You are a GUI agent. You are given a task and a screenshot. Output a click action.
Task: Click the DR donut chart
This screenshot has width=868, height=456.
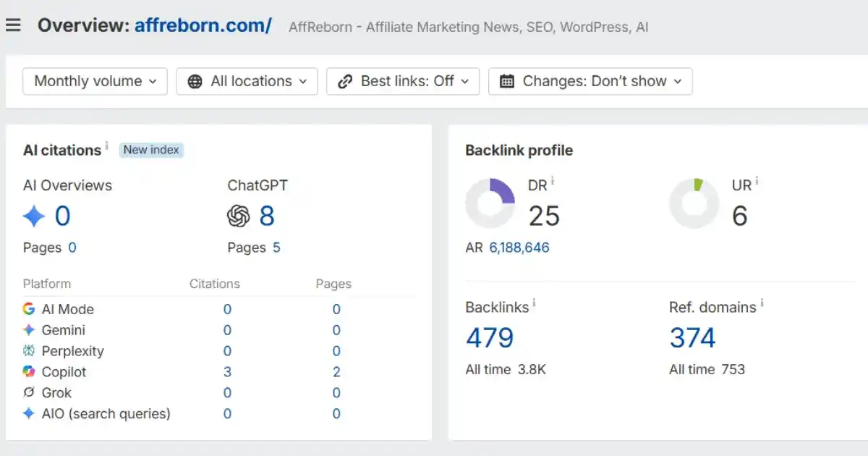[x=490, y=203]
